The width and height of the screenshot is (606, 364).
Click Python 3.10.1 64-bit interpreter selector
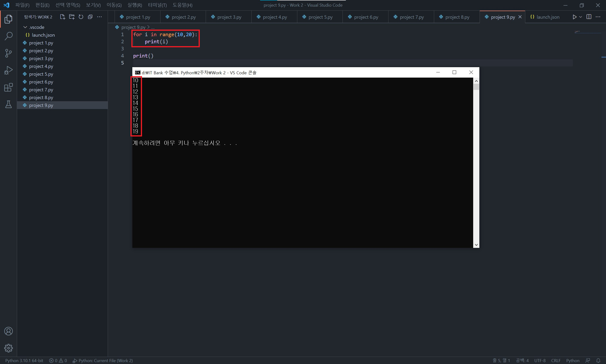point(24,360)
